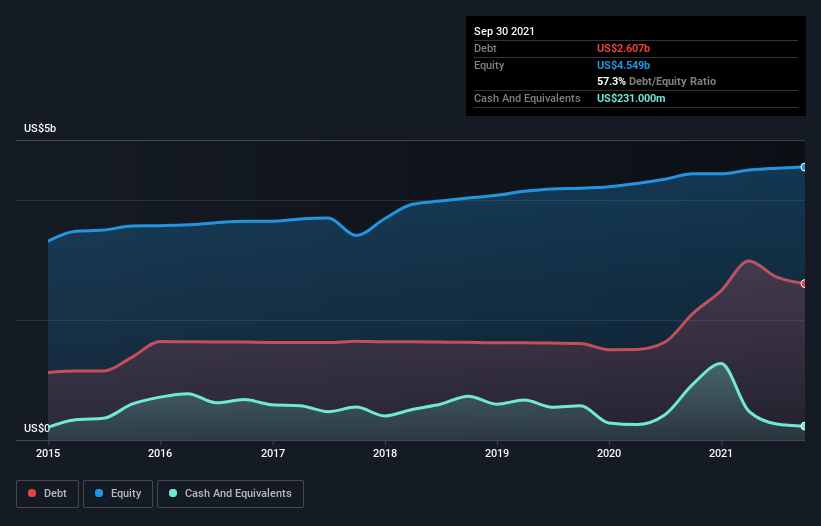This screenshot has width=821, height=526.
Task: Click the 2021 x-axis label
Action: pos(721,453)
